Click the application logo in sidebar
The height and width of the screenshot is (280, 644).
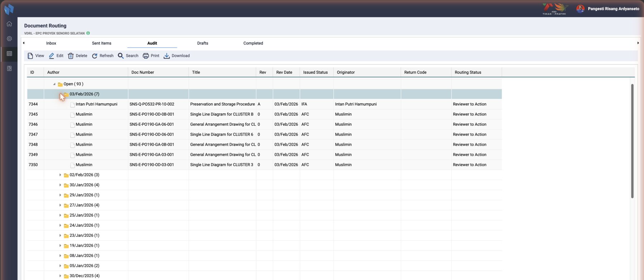click(9, 9)
